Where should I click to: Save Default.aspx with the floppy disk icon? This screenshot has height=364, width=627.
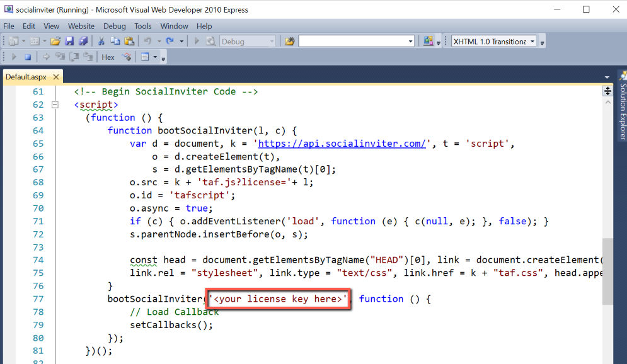[x=69, y=41]
